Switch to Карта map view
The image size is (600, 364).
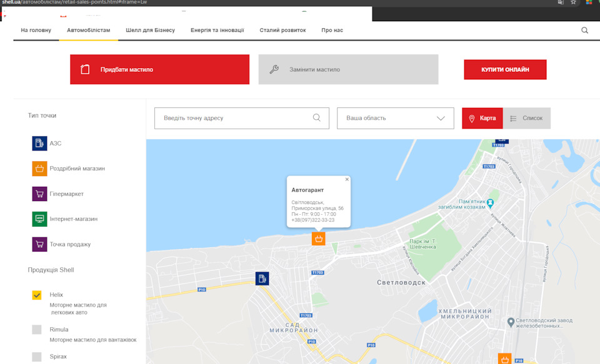pos(482,118)
